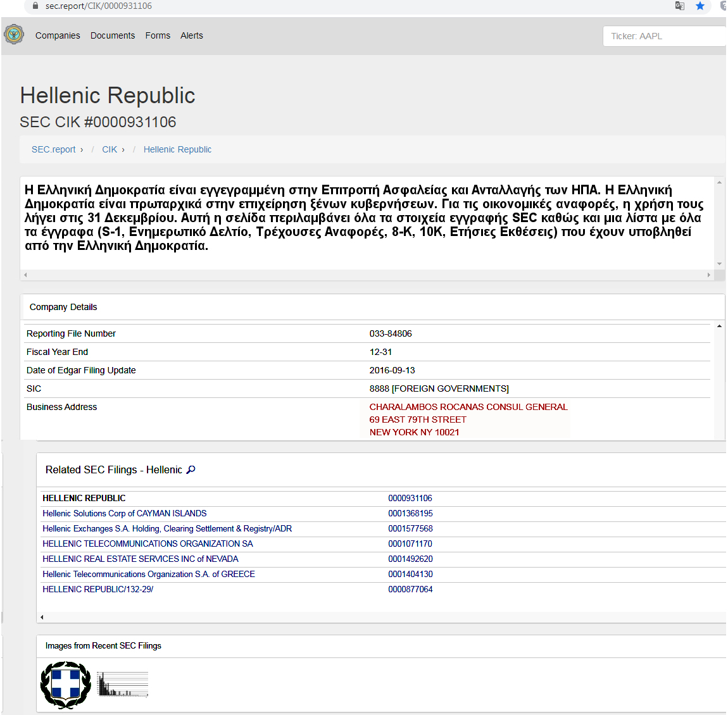Click Date of Edgar Filing Update label
The image size is (728, 715).
click(81, 370)
